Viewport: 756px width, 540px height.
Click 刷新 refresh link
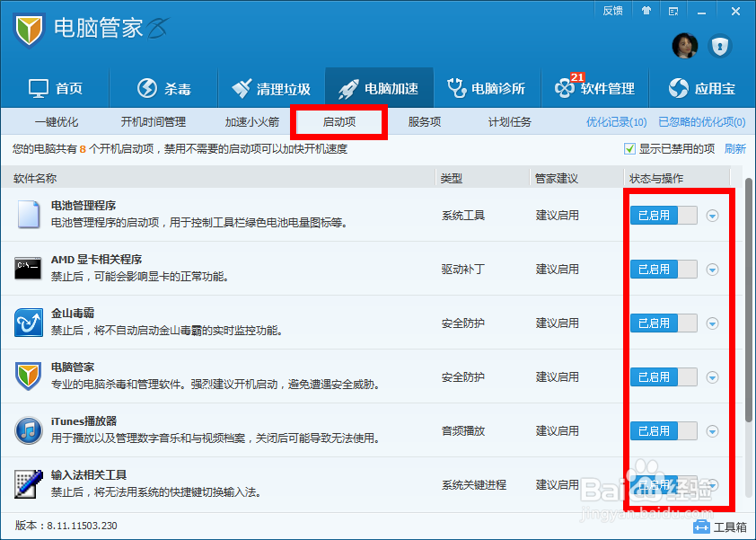pyautogui.click(x=734, y=148)
